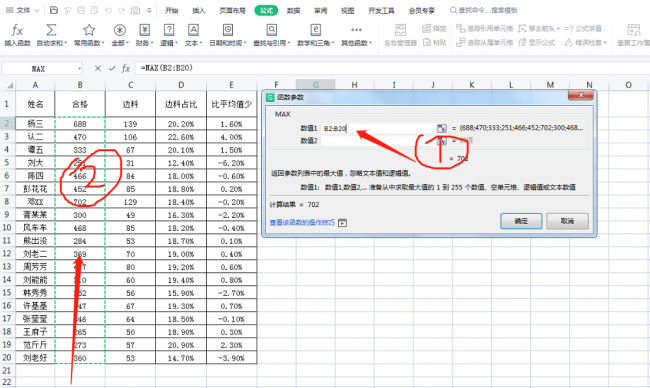Image resolution: width=650 pixels, height=388 pixels.
Task: Expand the 日期和时间 dropdown arrow
Action: pyautogui.click(x=245, y=43)
